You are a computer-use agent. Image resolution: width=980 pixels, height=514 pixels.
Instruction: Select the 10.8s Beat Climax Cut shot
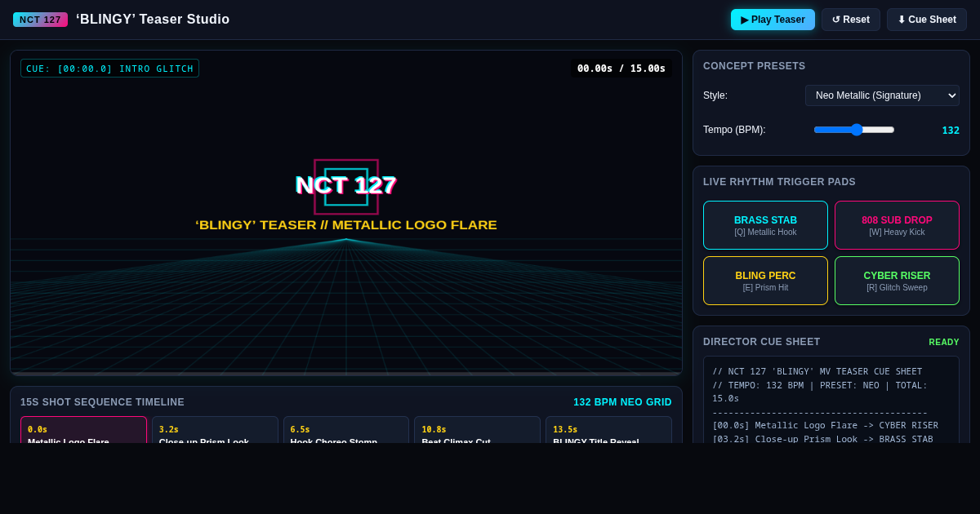coord(477,430)
